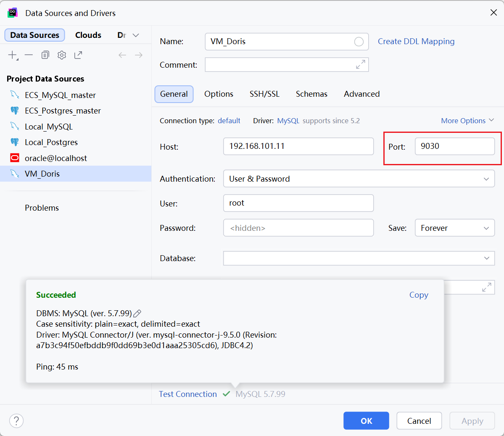Click the User input field
The image size is (504, 436).
[x=298, y=203]
